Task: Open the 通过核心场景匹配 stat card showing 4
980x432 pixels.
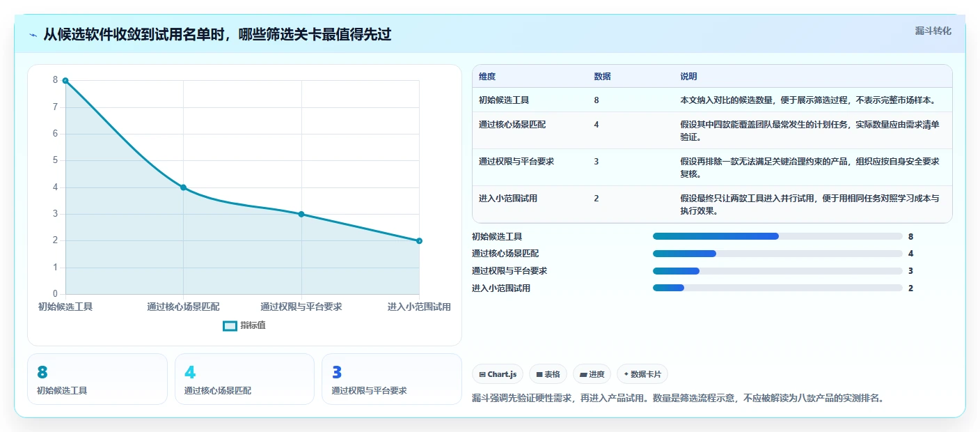Action: [244, 379]
